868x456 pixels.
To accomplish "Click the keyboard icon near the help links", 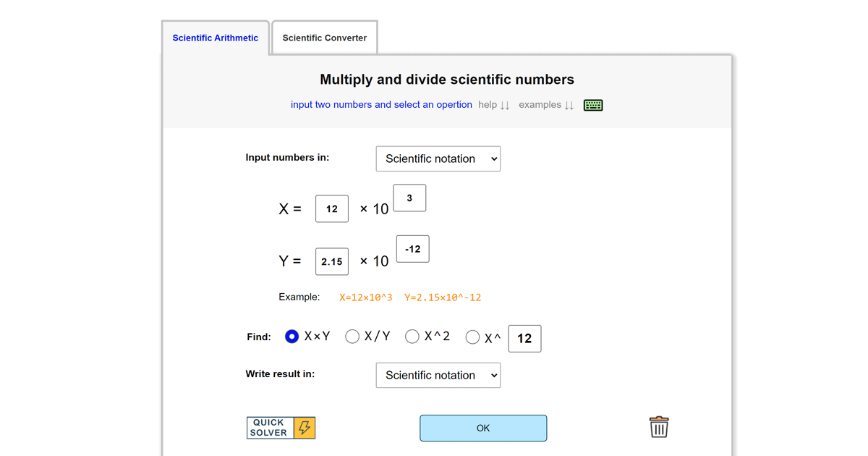I will point(592,105).
